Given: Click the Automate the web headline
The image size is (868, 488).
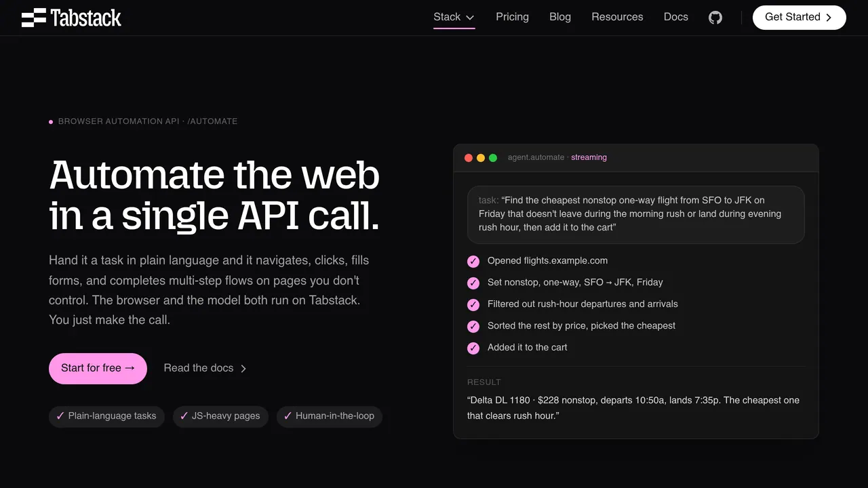Looking at the screenshot, I should (x=214, y=195).
